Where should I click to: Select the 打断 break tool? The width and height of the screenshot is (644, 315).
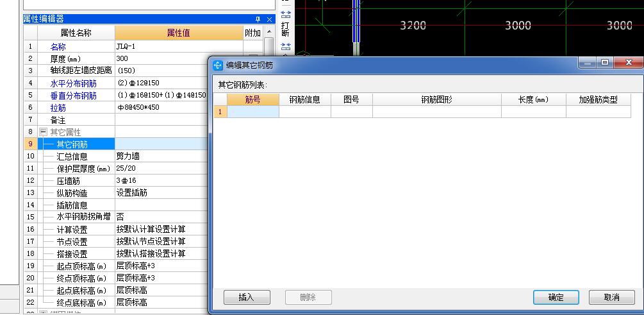[x=285, y=28]
